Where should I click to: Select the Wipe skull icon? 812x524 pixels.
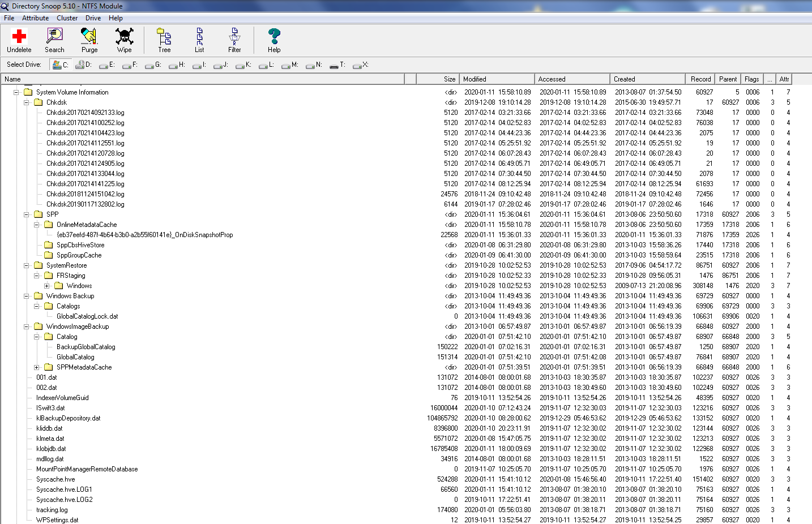(x=125, y=40)
